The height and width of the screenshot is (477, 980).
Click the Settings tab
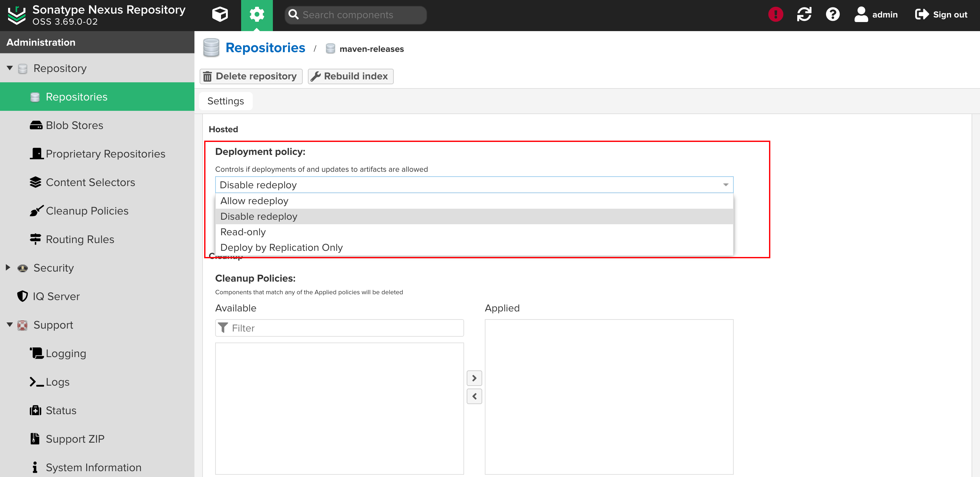(x=226, y=101)
